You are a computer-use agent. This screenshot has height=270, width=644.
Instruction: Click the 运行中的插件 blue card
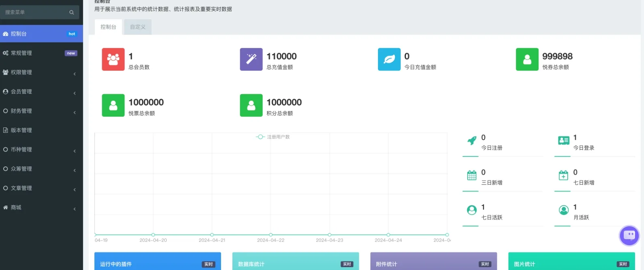click(157, 262)
